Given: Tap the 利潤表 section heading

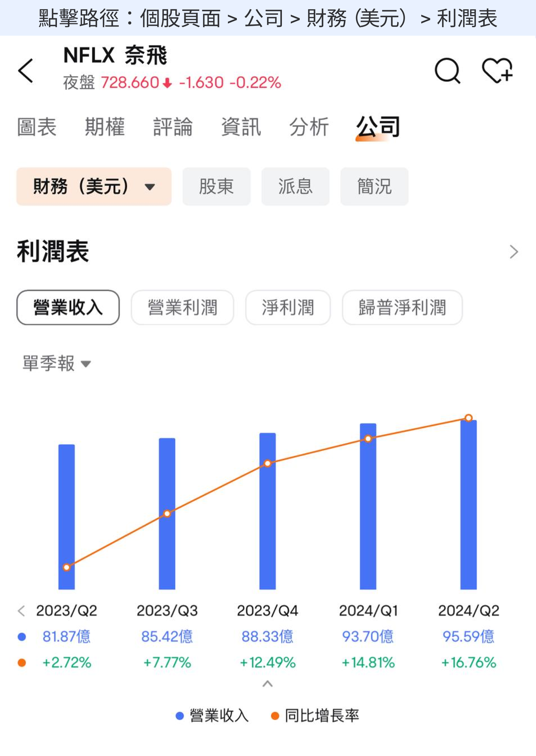Looking at the screenshot, I should pyautogui.click(x=53, y=252).
